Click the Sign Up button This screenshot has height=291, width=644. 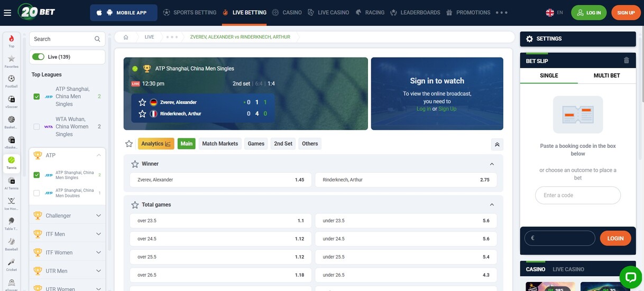pyautogui.click(x=625, y=13)
